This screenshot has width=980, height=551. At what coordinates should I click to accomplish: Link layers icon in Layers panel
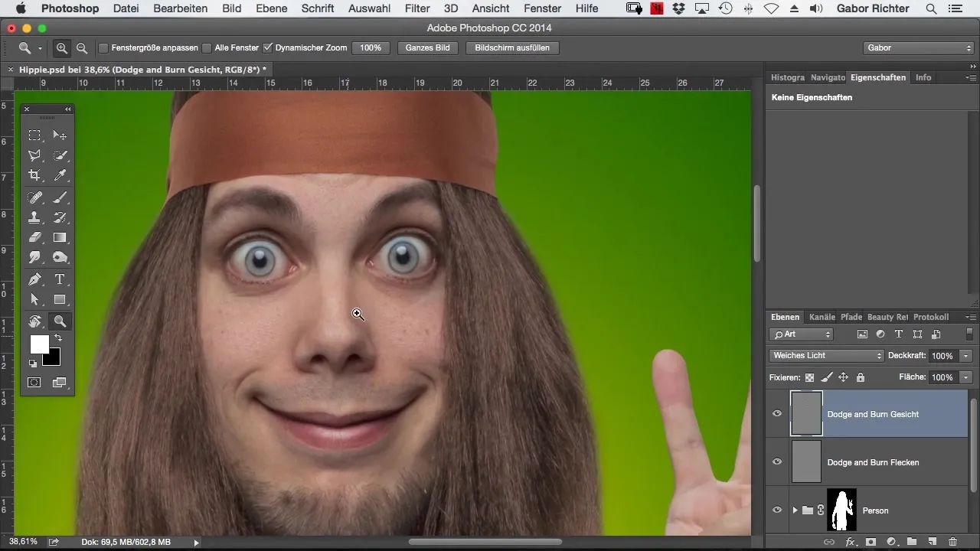(x=829, y=542)
